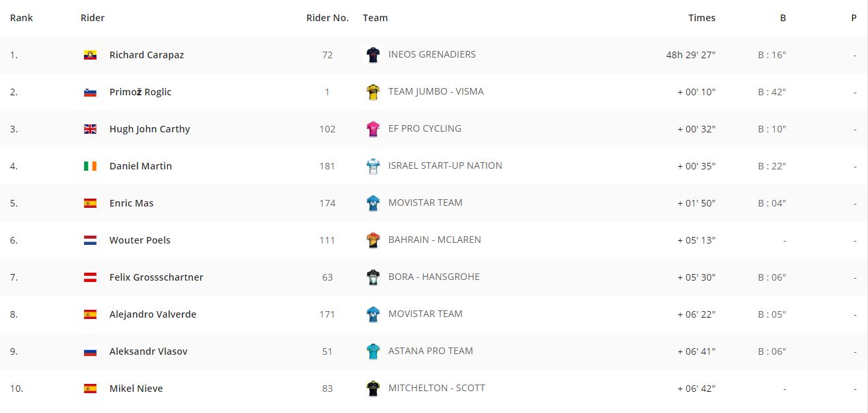
Task: Click the Bahrain-McLaren jersey icon
Action: [x=374, y=240]
